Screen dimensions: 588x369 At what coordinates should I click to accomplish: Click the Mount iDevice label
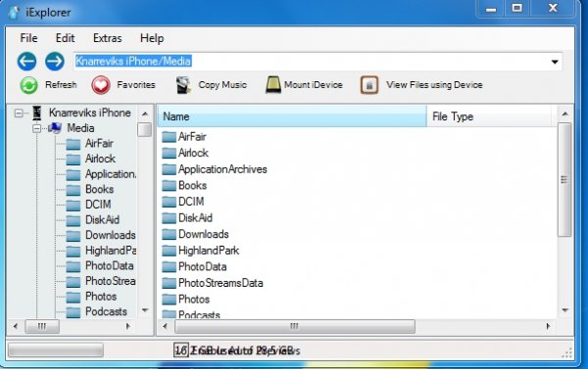point(314,85)
